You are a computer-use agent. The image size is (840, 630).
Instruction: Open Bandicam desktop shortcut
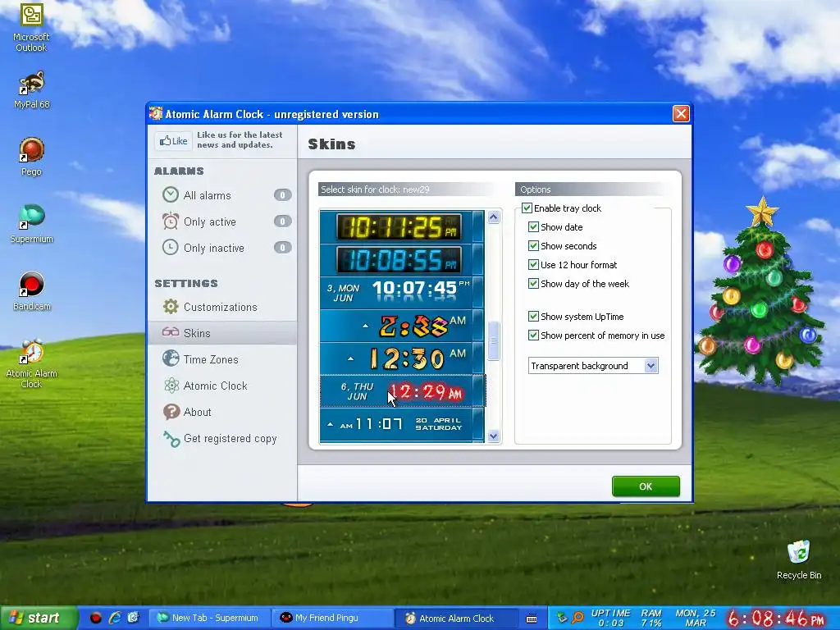pos(32,291)
